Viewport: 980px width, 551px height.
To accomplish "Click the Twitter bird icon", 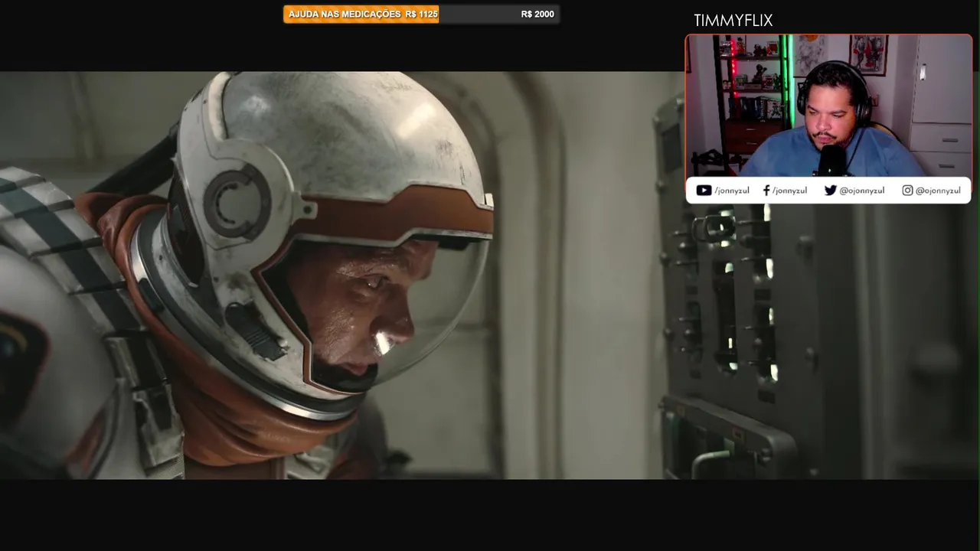I will (x=830, y=191).
